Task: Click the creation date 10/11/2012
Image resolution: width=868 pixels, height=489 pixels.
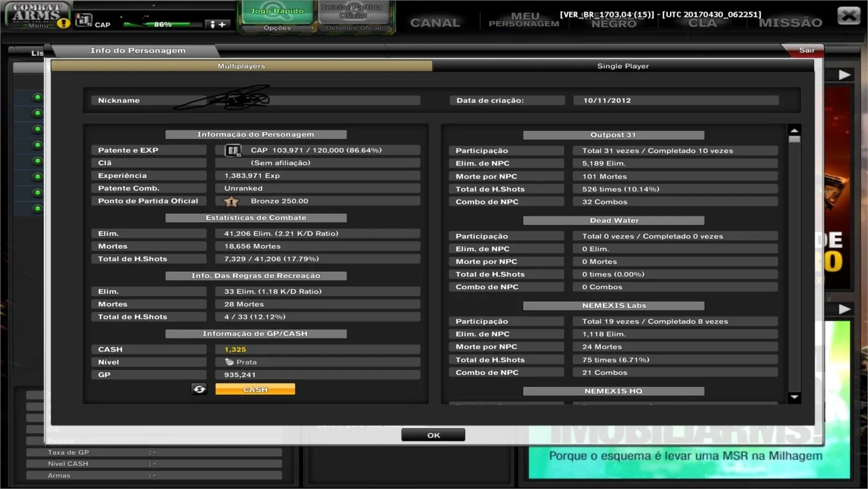Action: pos(676,101)
